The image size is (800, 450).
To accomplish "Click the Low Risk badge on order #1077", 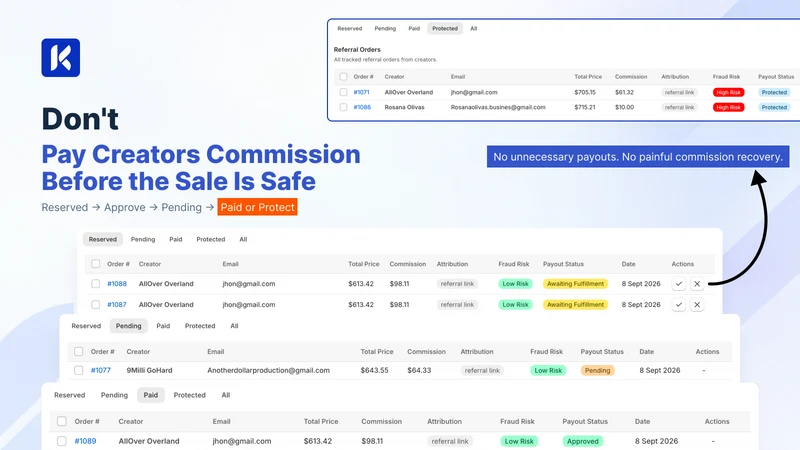I will [x=548, y=370].
